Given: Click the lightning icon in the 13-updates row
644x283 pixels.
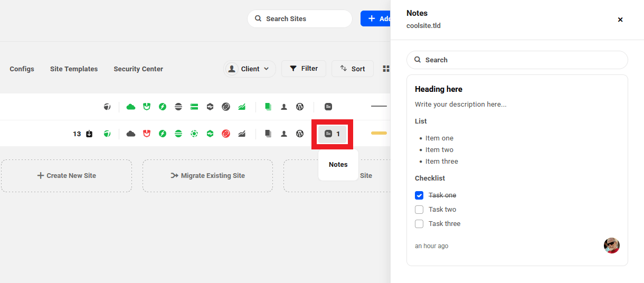Looking at the screenshot, I should (163, 134).
